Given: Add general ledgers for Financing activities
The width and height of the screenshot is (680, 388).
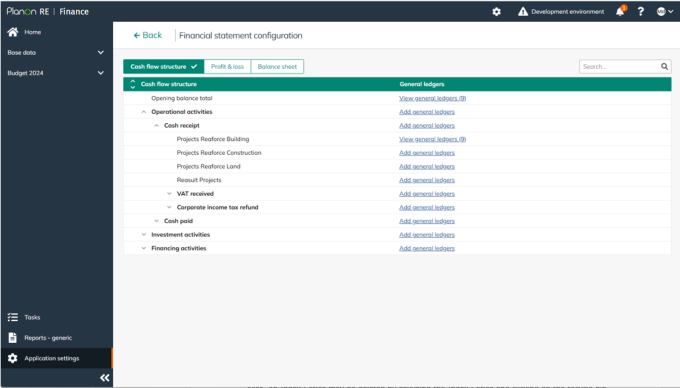Looking at the screenshot, I should coord(427,248).
